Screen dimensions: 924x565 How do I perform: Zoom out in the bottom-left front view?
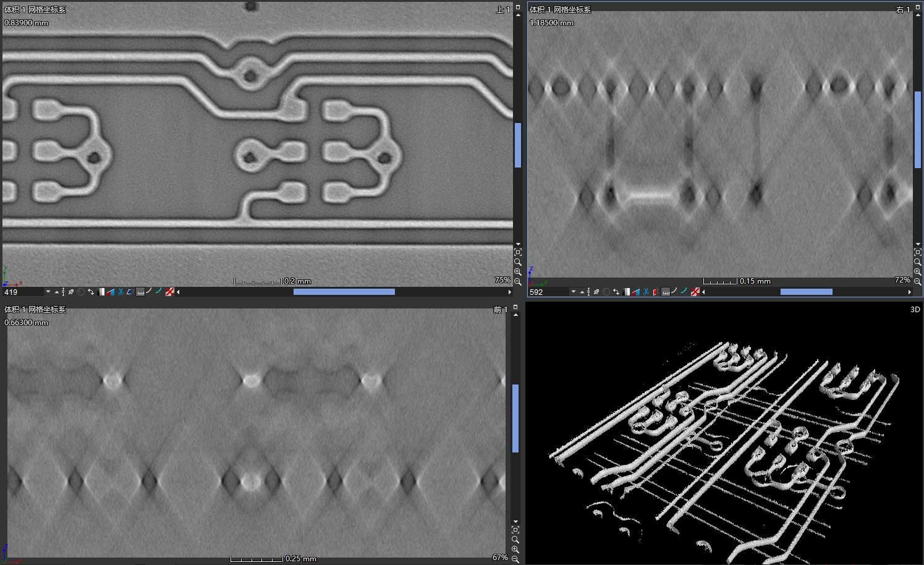(515, 559)
